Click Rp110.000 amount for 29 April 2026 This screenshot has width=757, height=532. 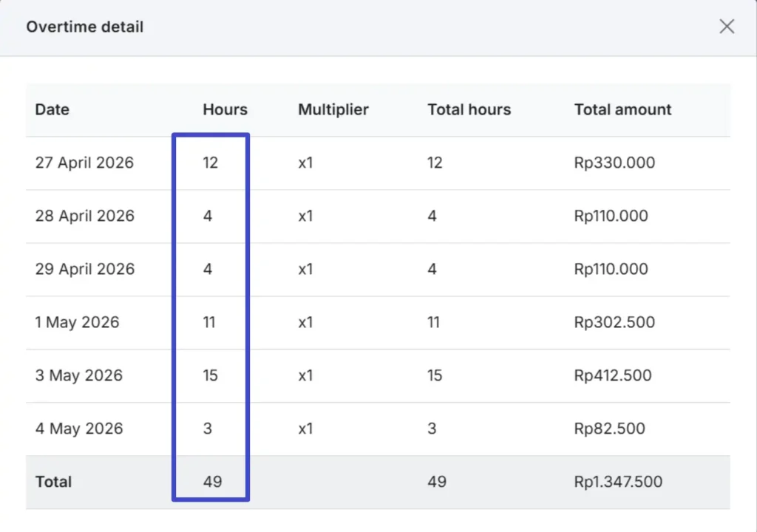(611, 269)
